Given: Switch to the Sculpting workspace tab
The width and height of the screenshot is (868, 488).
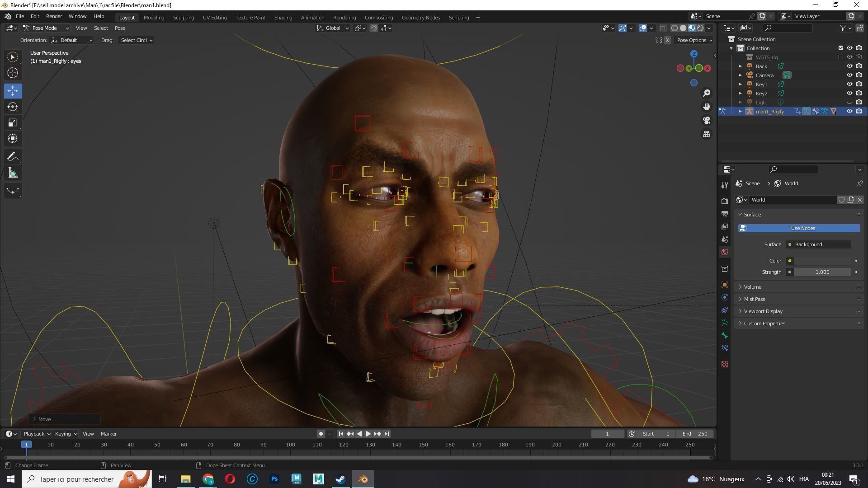Looking at the screenshot, I should tap(183, 18).
